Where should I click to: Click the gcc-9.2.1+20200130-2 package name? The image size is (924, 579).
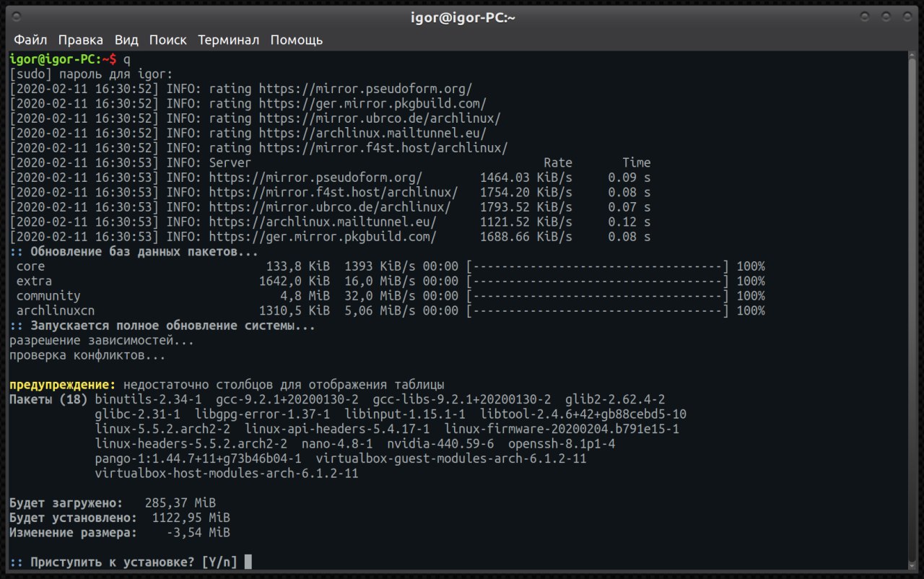point(287,400)
